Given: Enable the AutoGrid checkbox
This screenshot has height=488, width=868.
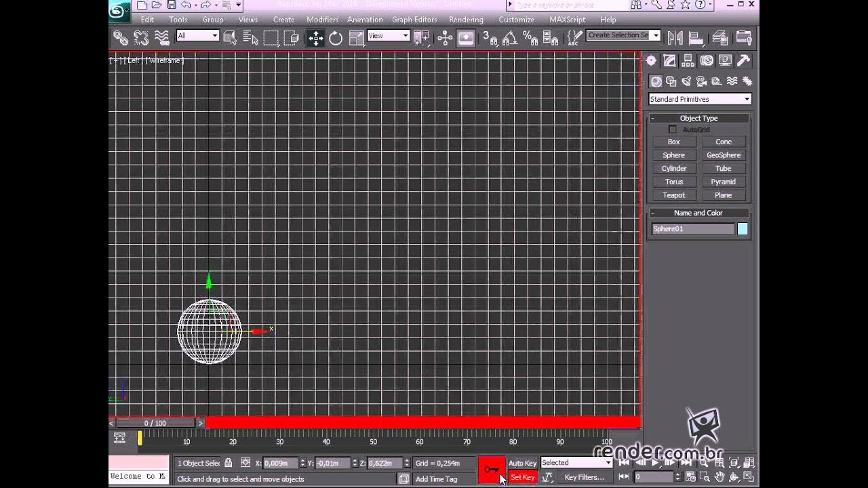Looking at the screenshot, I should 673,129.
